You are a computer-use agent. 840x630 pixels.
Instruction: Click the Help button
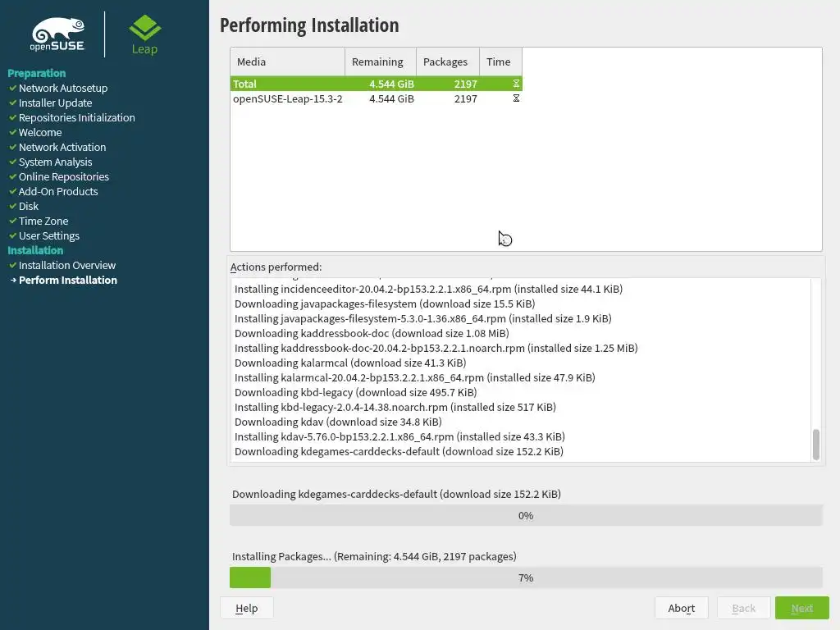click(246, 608)
